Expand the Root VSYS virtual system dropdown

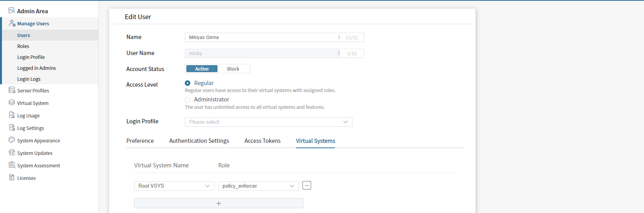pyautogui.click(x=174, y=186)
